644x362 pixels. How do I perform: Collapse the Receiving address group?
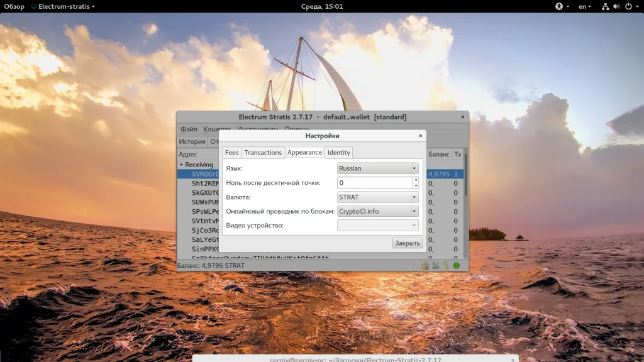181,165
